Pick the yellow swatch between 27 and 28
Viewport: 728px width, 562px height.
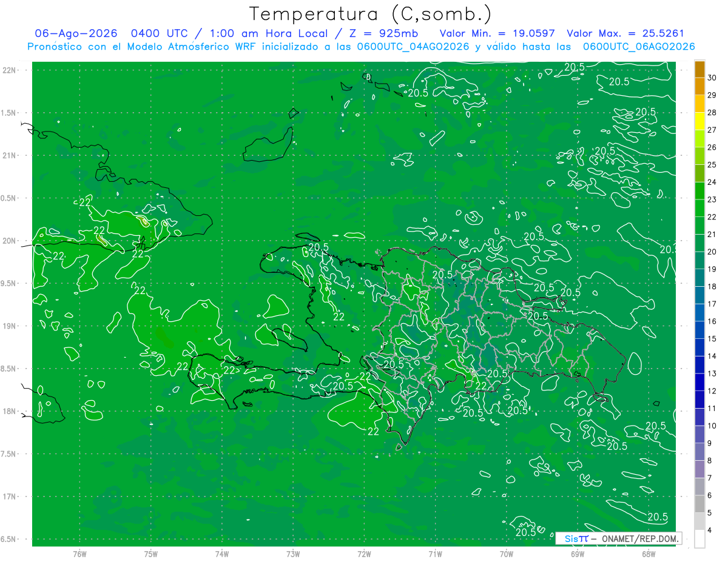699,121
